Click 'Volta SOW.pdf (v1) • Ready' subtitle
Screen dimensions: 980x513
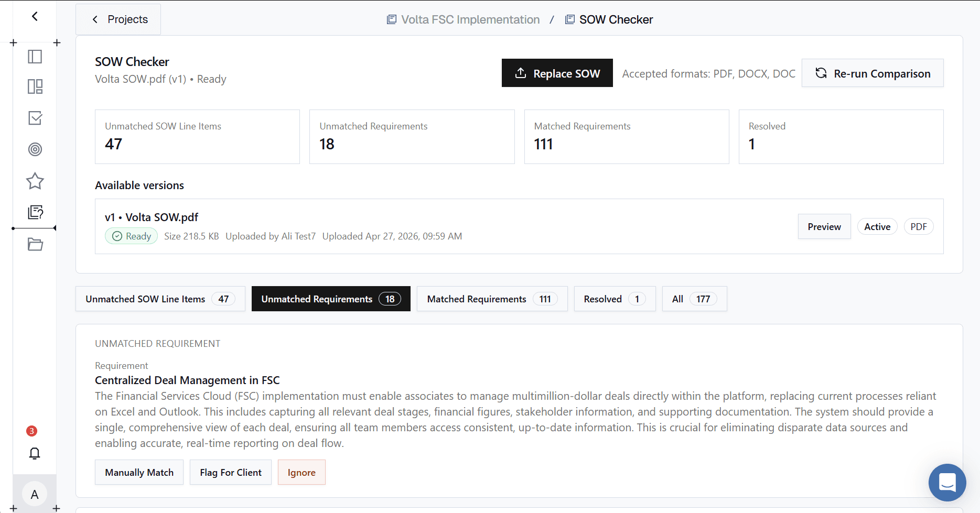tap(160, 79)
